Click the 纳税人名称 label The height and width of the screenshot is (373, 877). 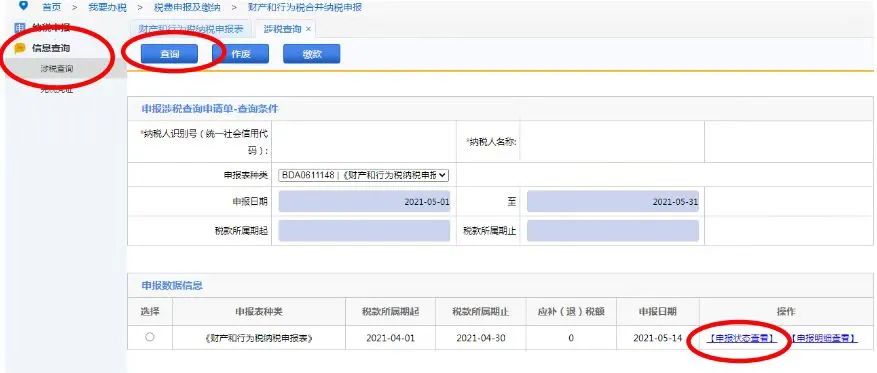[491, 142]
